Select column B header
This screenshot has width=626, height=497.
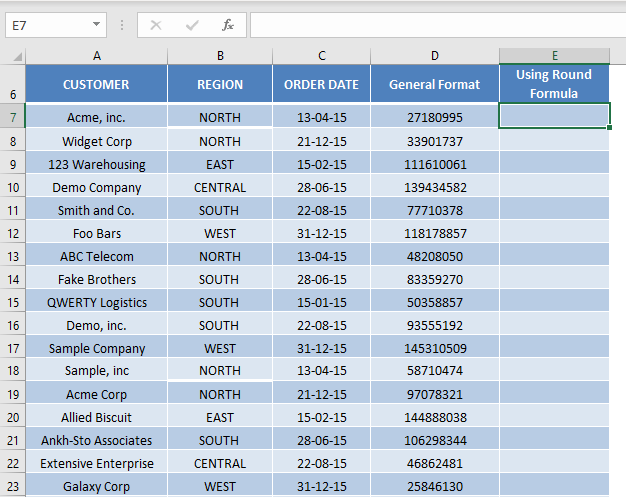(x=220, y=56)
